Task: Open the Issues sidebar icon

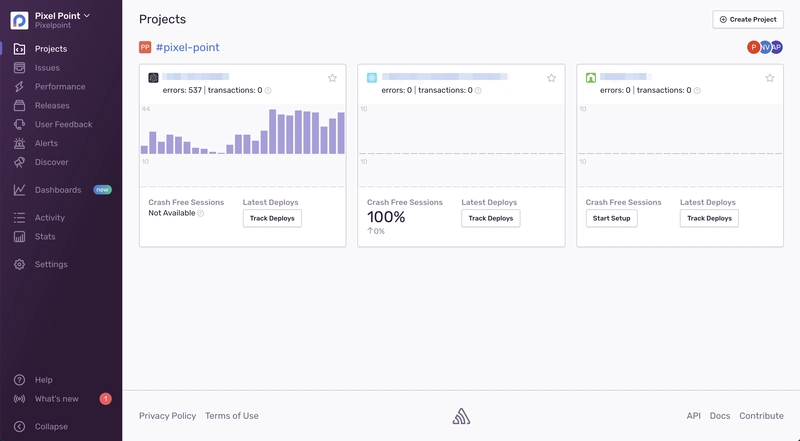Action: (19, 68)
